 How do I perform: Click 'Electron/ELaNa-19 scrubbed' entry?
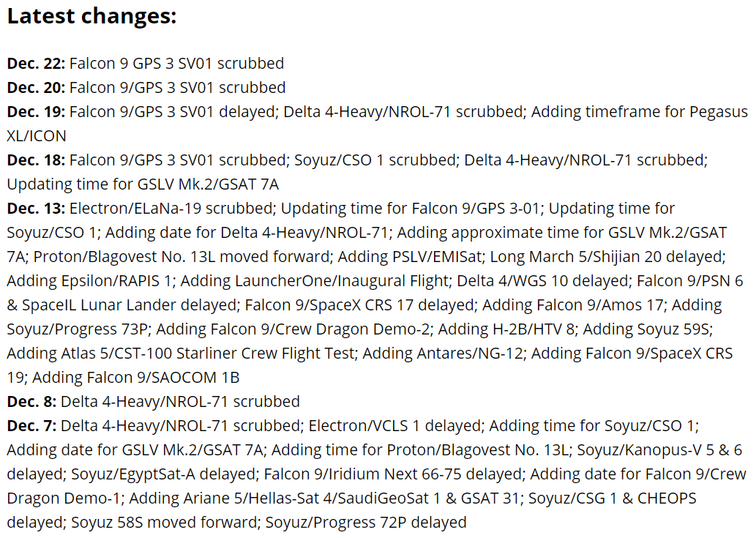click(x=172, y=209)
